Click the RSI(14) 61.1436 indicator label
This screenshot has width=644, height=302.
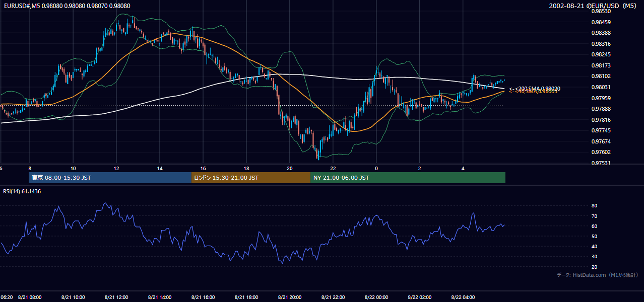22,191
